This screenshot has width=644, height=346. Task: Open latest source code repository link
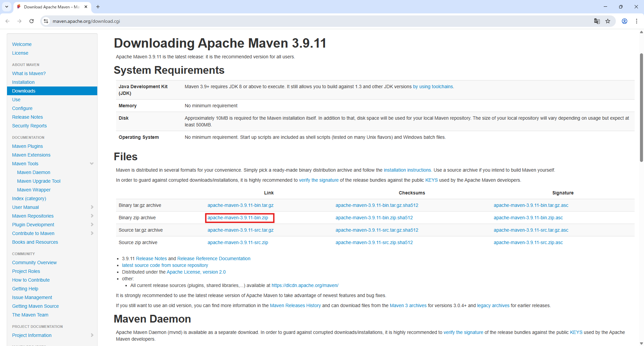pyautogui.click(x=165, y=265)
